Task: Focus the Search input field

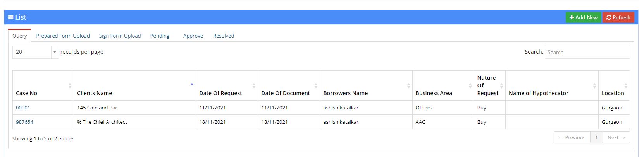Action: [587, 52]
